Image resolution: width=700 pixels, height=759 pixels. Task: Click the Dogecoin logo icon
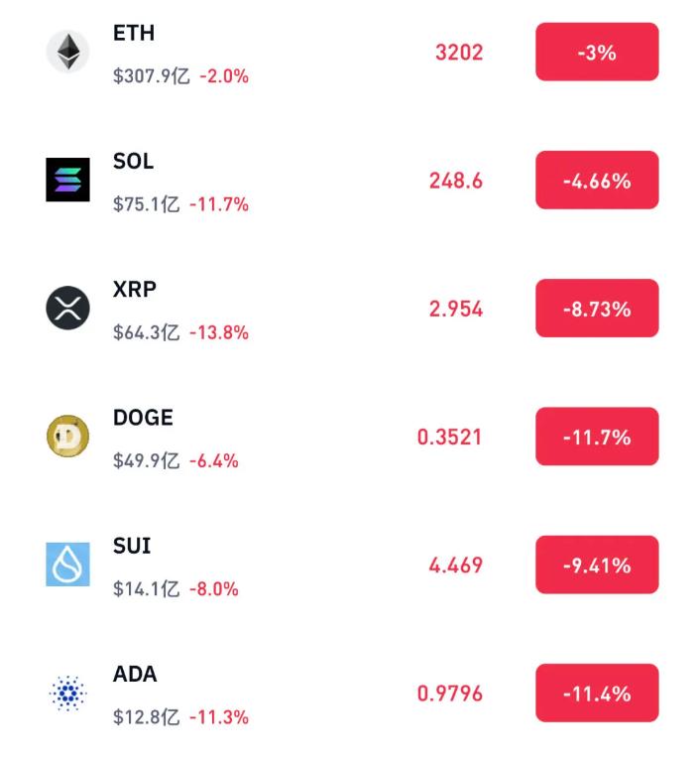point(67,437)
